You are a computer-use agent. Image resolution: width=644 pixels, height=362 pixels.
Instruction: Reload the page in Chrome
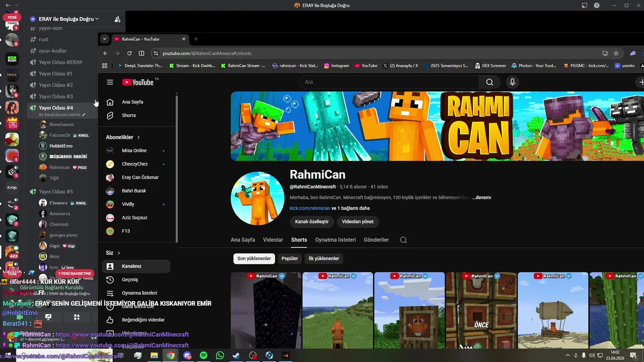(x=129, y=53)
